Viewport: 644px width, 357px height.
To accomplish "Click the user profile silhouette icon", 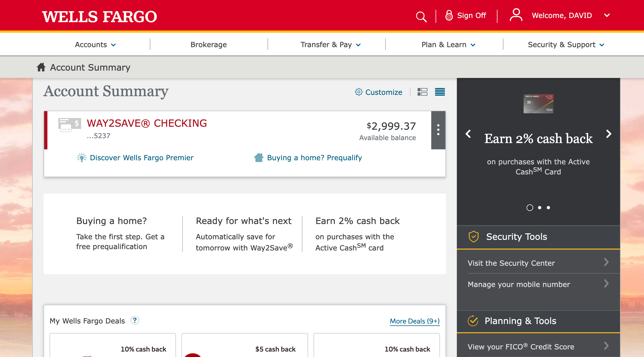I will tap(516, 15).
